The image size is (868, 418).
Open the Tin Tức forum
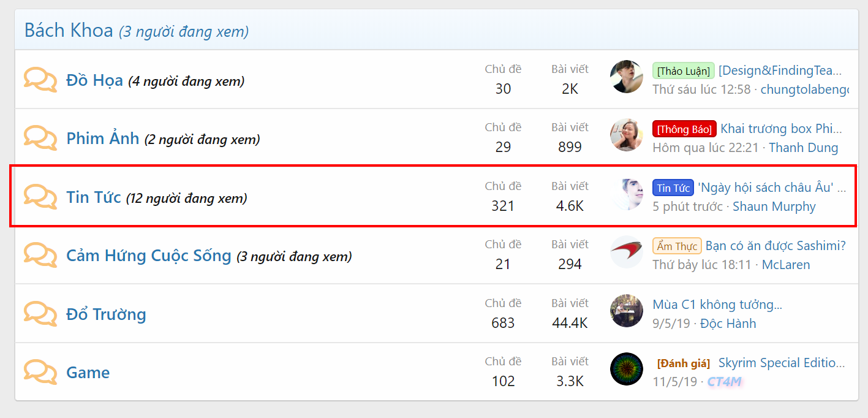coord(94,197)
